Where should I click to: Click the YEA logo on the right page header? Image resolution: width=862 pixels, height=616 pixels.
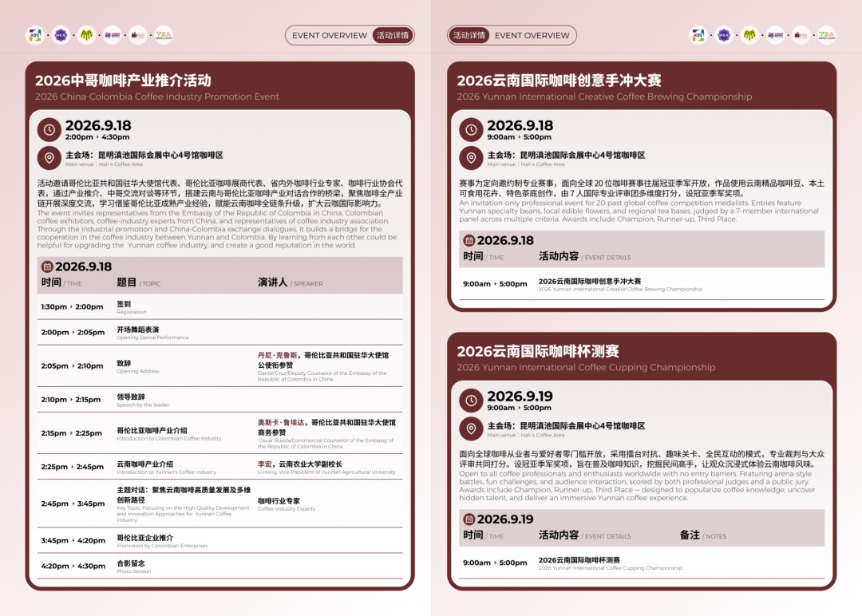click(826, 35)
